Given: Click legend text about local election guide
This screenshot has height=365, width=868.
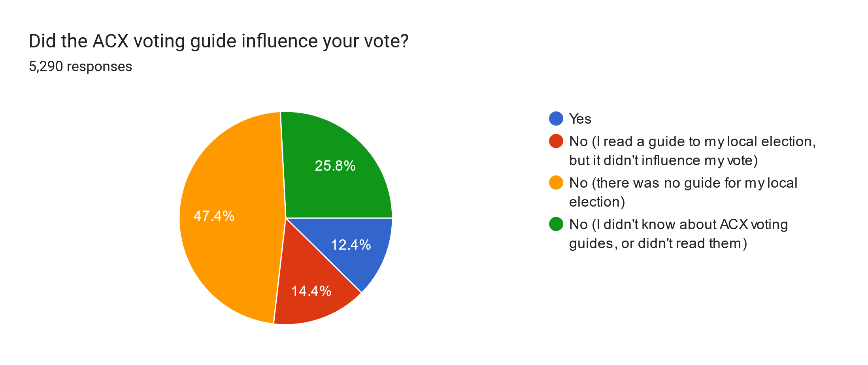Looking at the screenshot, I should (693, 151).
